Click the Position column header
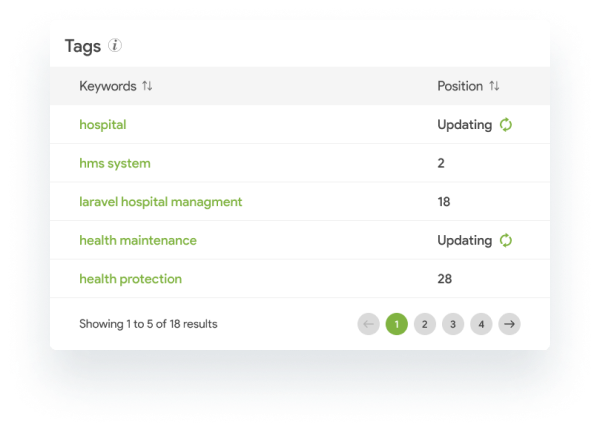 [x=460, y=86]
